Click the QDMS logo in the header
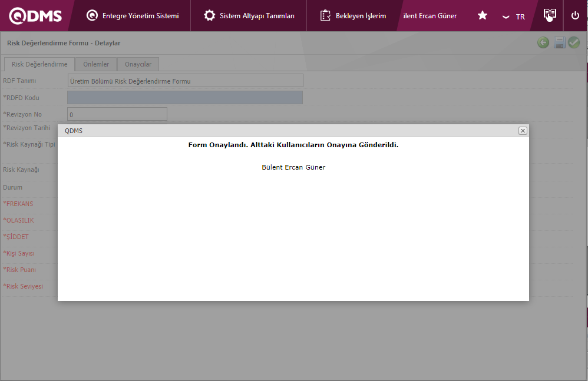Screen dimensions: 588x381 [x=35, y=16]
